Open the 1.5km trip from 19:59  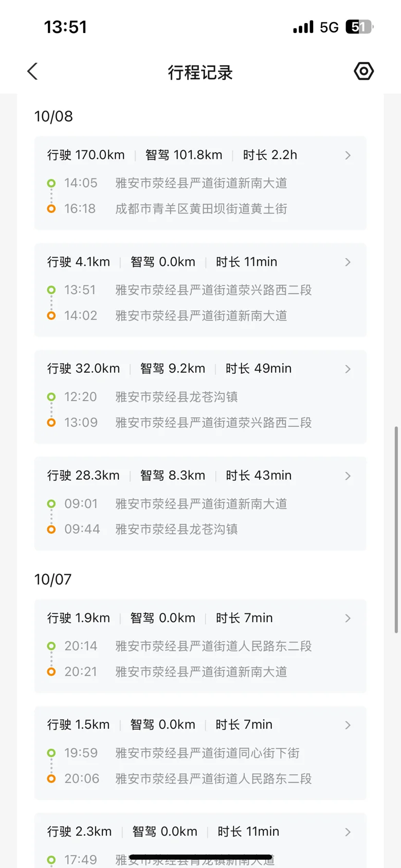pyautogui.click(x=200, y=753)
